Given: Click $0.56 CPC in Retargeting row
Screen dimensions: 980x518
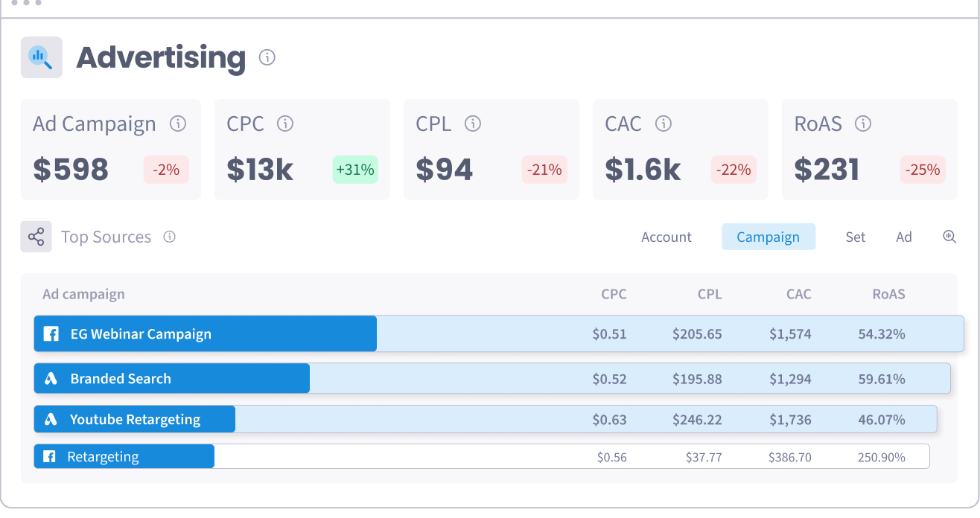Looking at the screenshot, I should coord(612,458).
